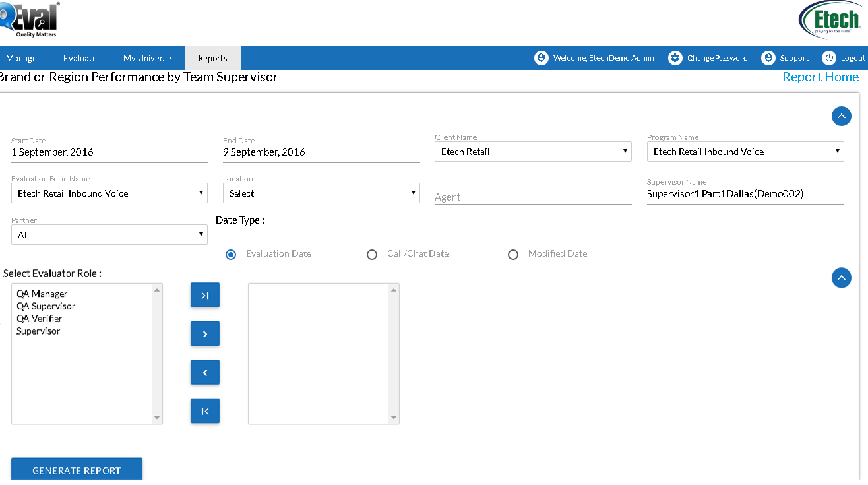868x485 pixels.
Task: Move all roles to the selected list
Action: 205,296
